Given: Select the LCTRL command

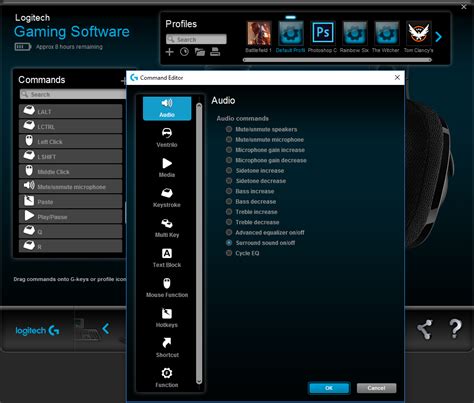Looking at the screenshot, I should click(70, 126).
